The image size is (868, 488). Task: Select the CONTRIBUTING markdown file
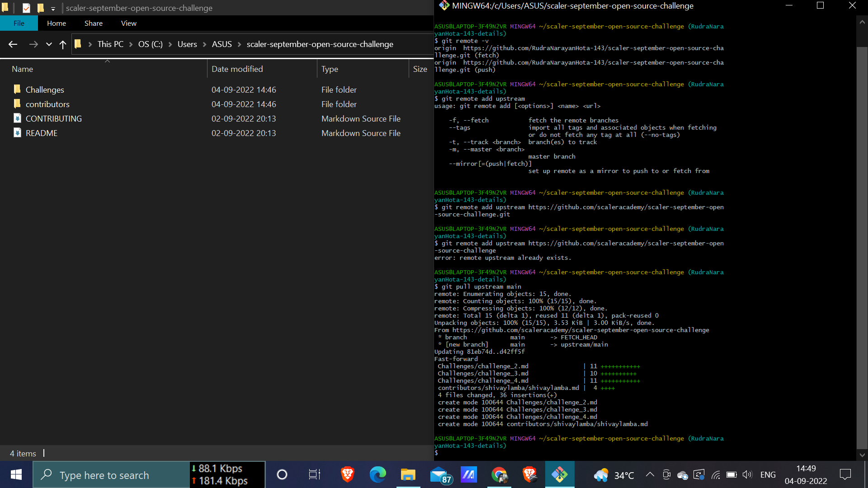pyautogui.click(x=53, y=118)
